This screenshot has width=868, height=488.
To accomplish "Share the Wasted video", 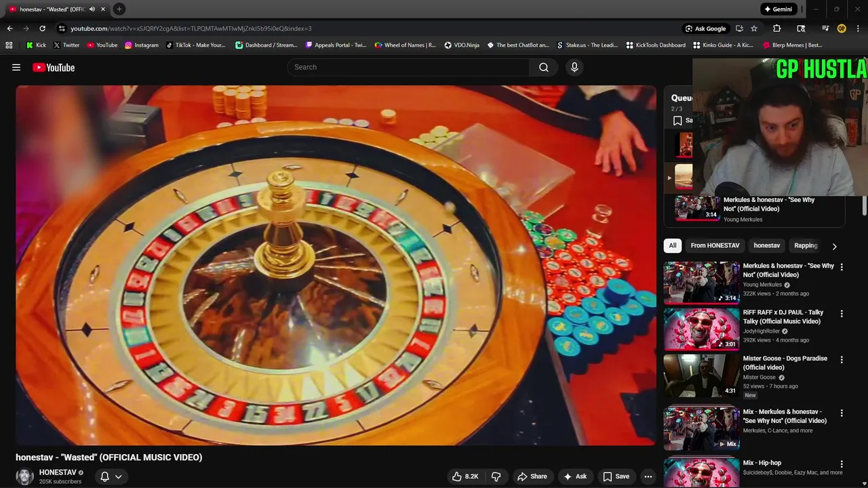I will click(532, 476).
